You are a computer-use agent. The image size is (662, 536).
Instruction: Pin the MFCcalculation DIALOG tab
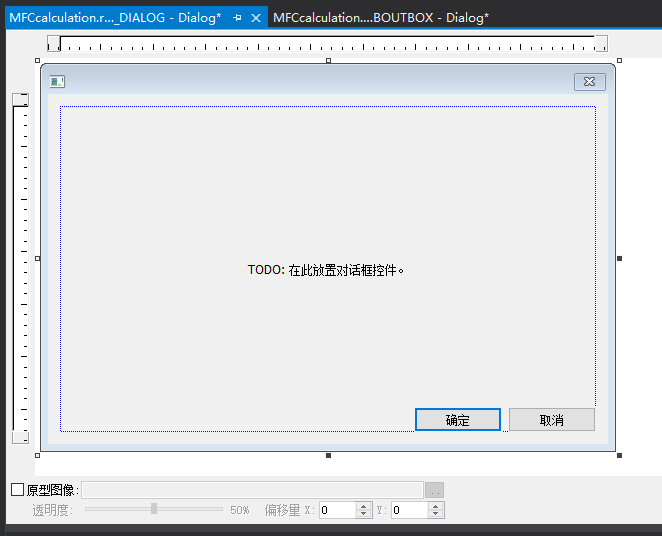tap(237, 18)
